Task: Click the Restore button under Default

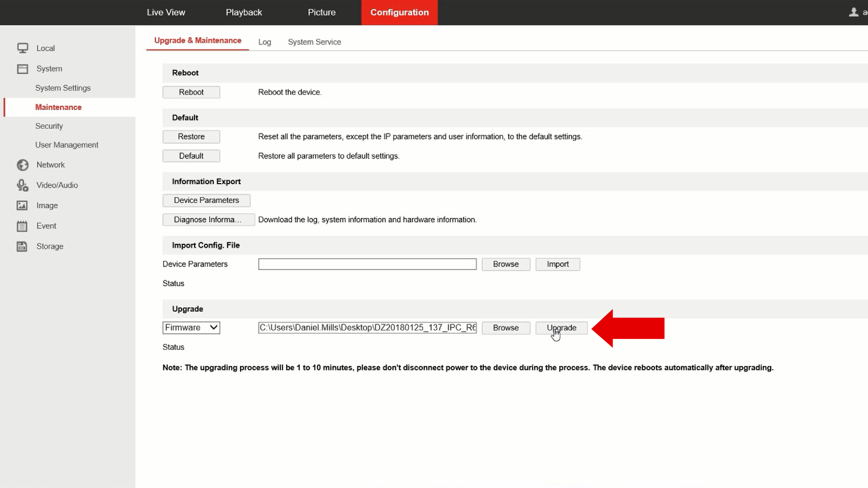Action: [191, 137]
